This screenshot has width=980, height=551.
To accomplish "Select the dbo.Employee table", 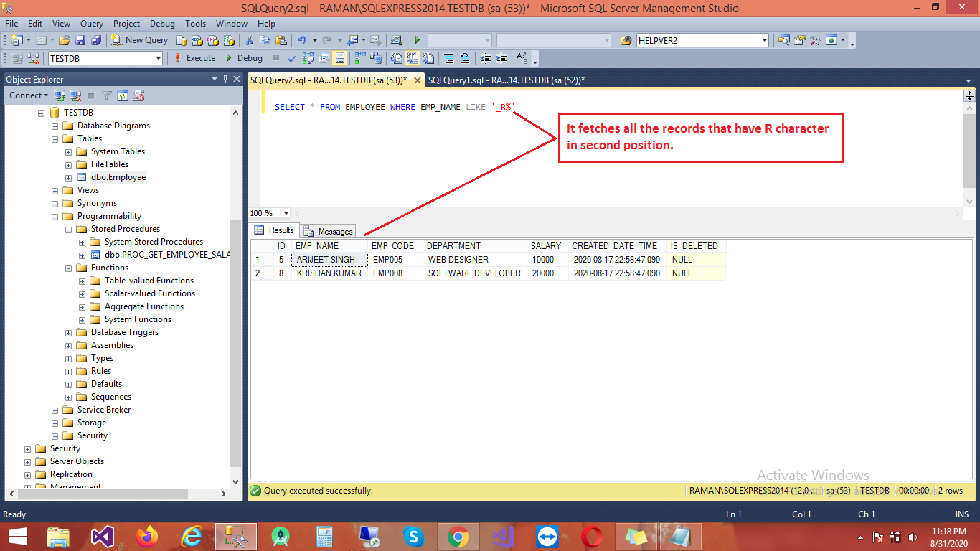I will point(118,177).
